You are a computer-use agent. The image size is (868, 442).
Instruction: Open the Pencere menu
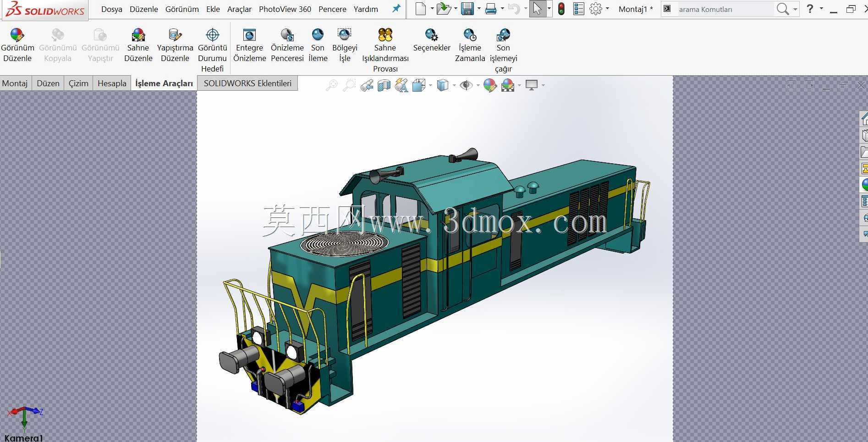coord(332,9)
